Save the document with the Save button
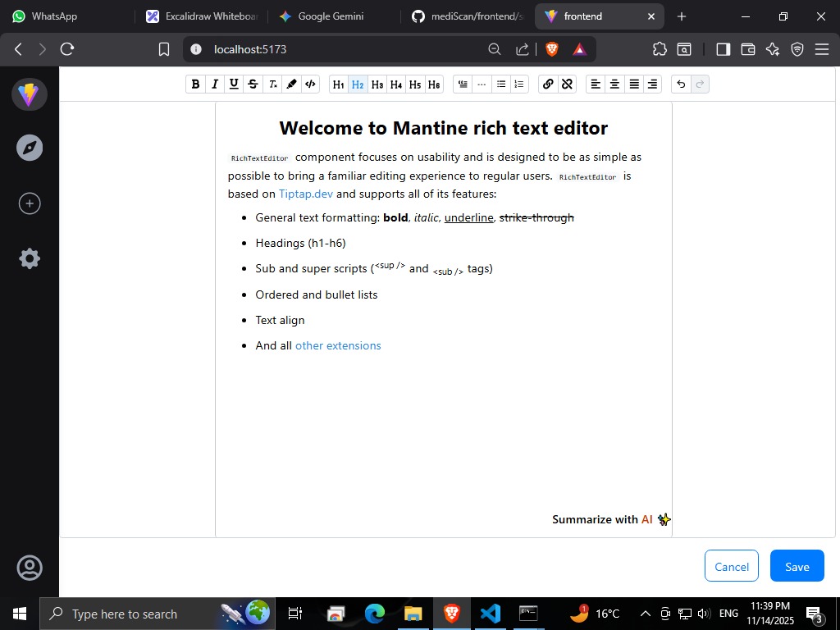 796,566
